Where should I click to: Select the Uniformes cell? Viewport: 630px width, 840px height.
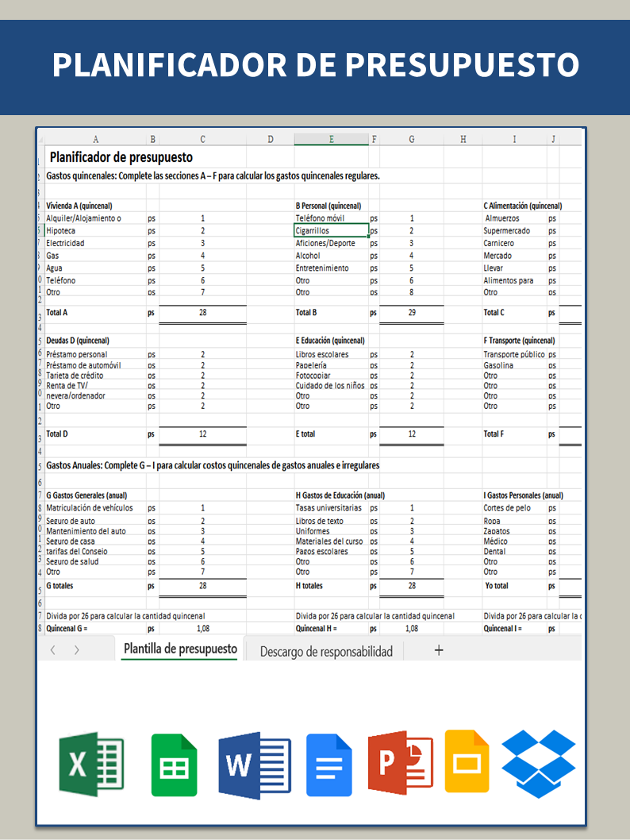click(x=332, y=531)
